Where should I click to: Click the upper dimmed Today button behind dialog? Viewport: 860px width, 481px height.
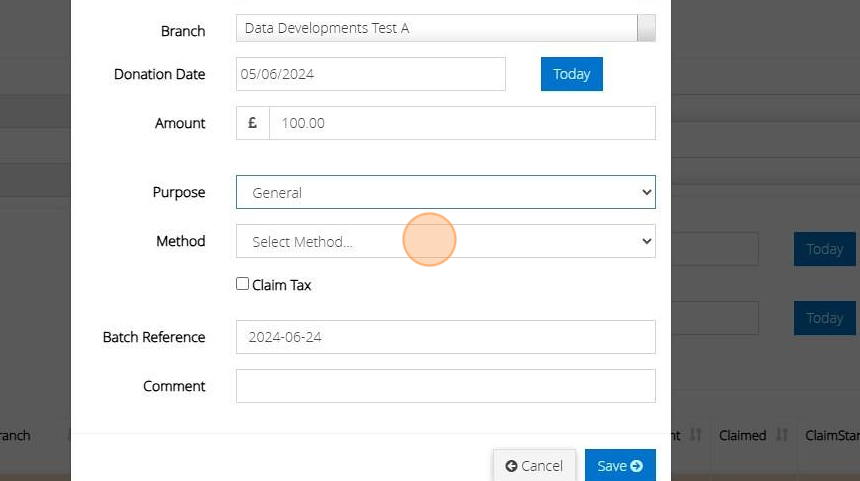[x=824, y=249]
